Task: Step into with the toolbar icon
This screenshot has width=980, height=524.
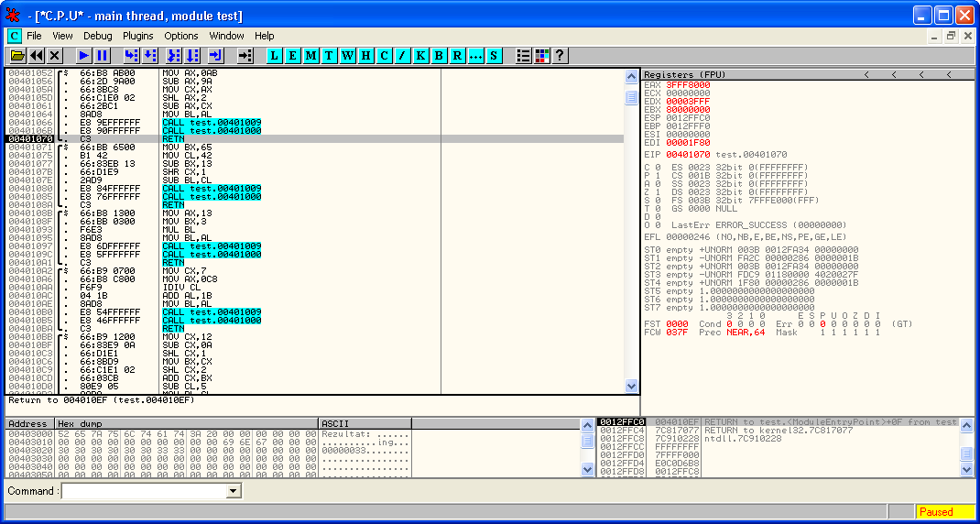Action: pos(131,56)
